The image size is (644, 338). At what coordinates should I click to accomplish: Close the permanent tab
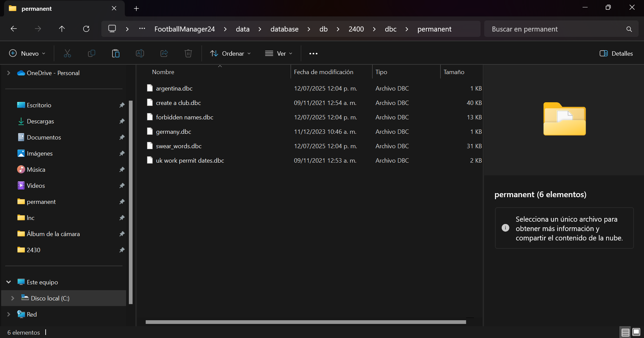114,8
